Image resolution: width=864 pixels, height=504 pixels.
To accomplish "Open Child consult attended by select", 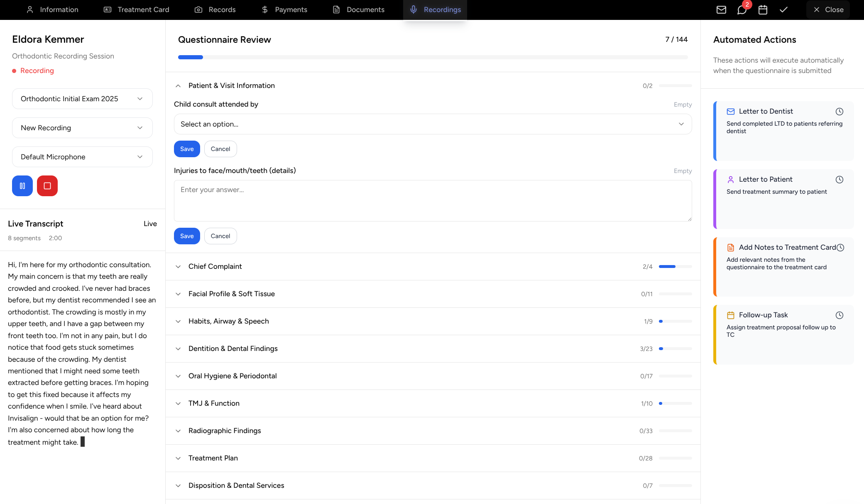I will pyautogui.click(x=433, y=124).
